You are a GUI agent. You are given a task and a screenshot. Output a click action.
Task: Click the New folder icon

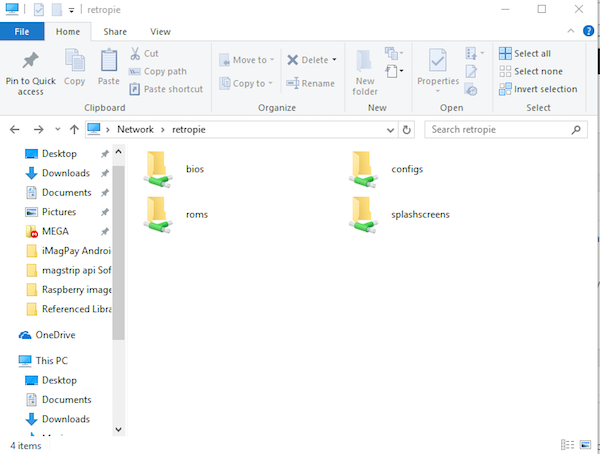pos(364,61)
